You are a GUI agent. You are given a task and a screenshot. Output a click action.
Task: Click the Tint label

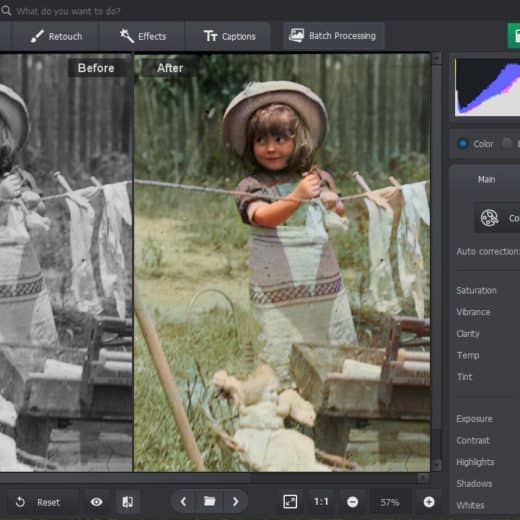(x=464, y=377)
